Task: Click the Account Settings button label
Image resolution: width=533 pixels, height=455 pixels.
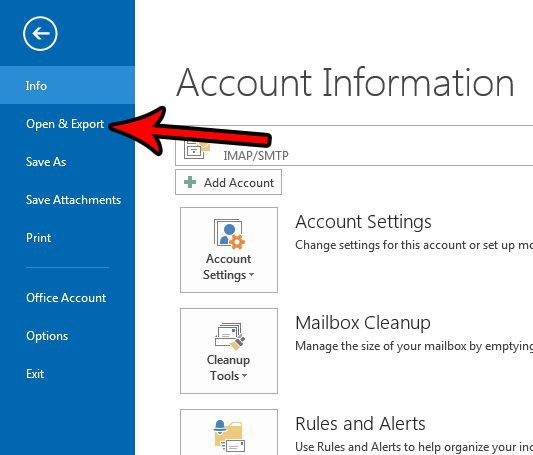Action: pos(228,267)
